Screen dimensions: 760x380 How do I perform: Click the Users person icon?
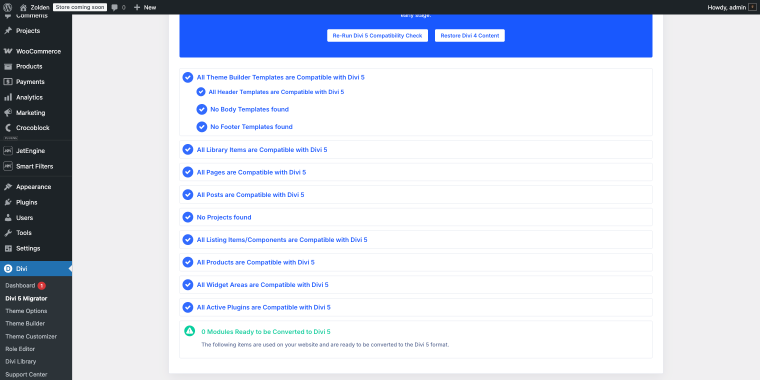[x=8, y=218]
